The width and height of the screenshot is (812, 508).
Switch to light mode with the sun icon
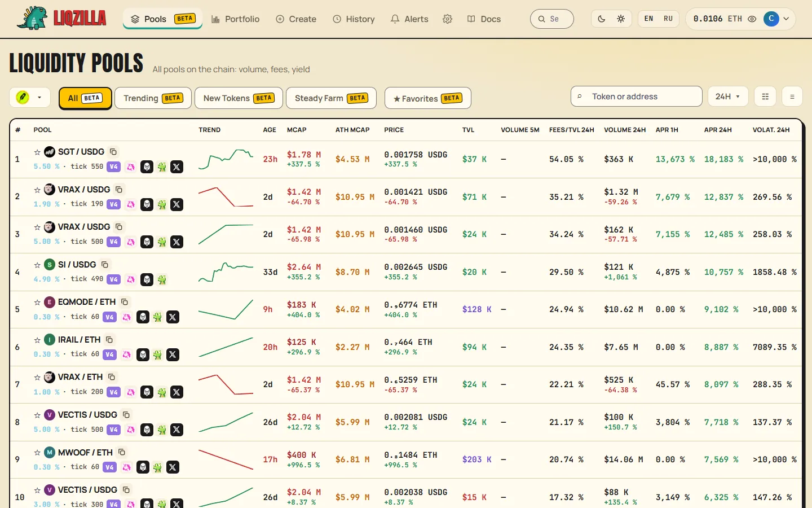pos(621,19)
